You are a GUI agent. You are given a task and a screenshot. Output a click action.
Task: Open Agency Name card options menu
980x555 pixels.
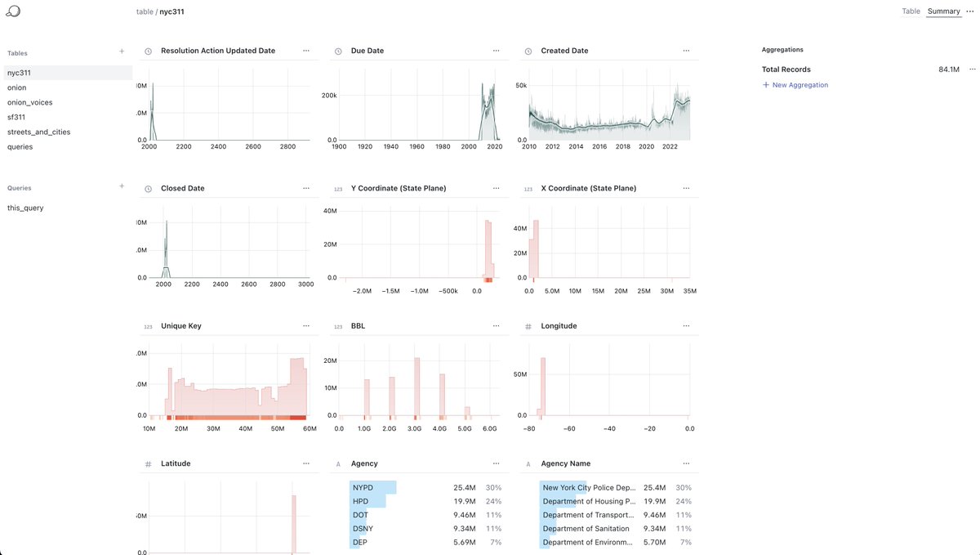pos(686,463)
